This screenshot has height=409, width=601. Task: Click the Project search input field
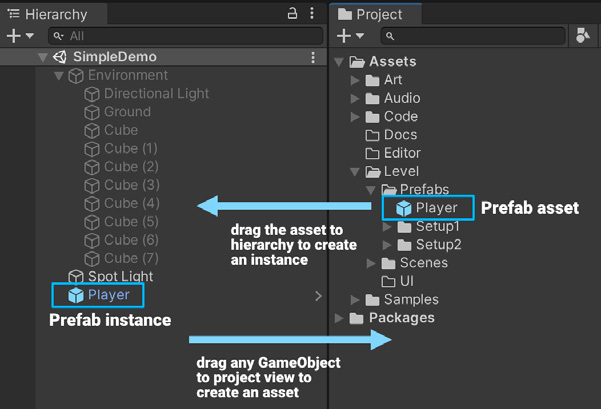(x=473, y=36)
